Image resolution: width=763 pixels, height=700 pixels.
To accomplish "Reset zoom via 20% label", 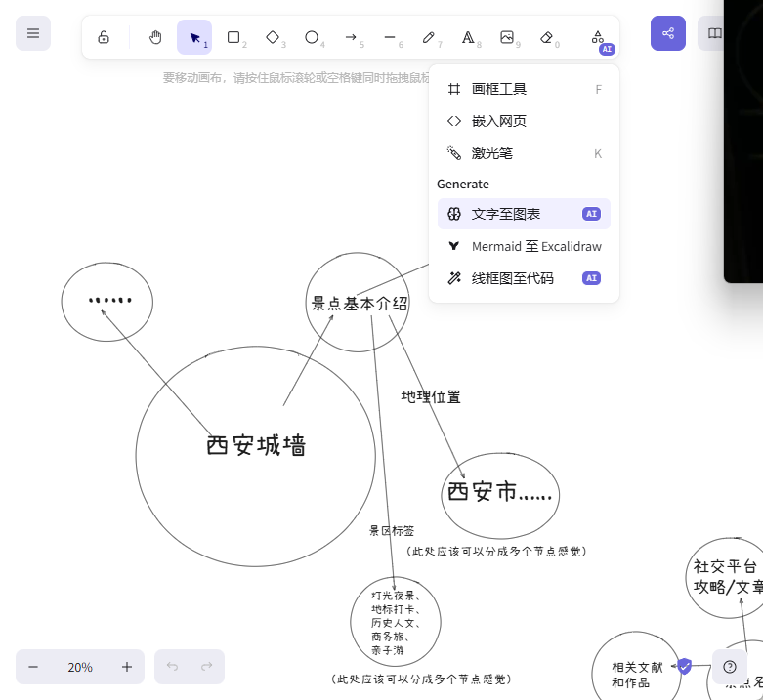I will [80, 667].
